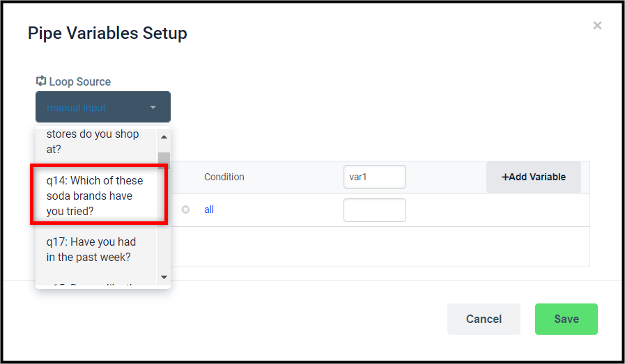Click the dropdown list scroll-down arrow
This screenshot has width=625, height=364.
164,277
